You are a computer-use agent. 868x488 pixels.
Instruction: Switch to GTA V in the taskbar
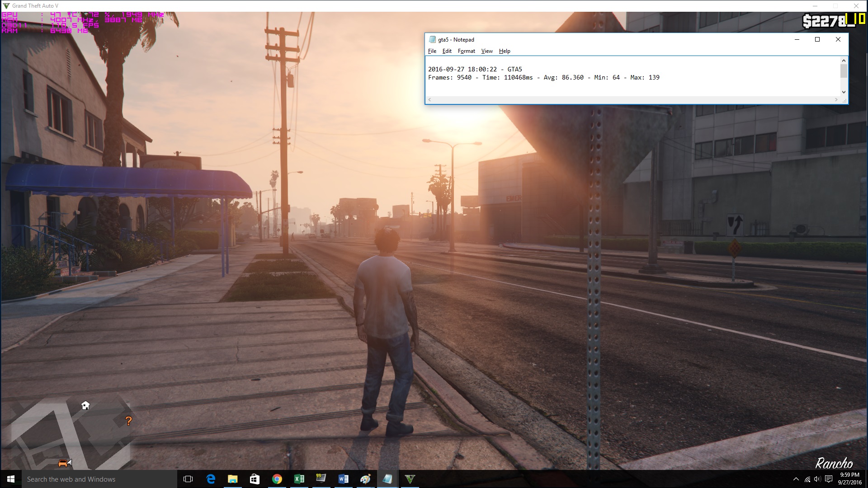tap(410, 479)
